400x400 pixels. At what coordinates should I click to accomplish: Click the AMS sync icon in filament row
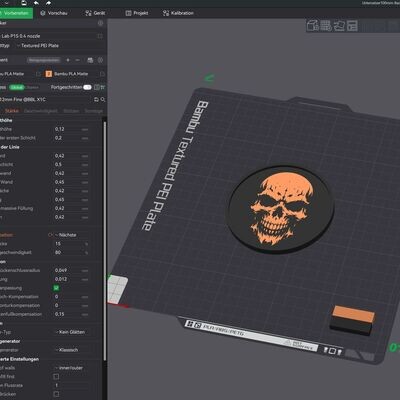(90, 60)
